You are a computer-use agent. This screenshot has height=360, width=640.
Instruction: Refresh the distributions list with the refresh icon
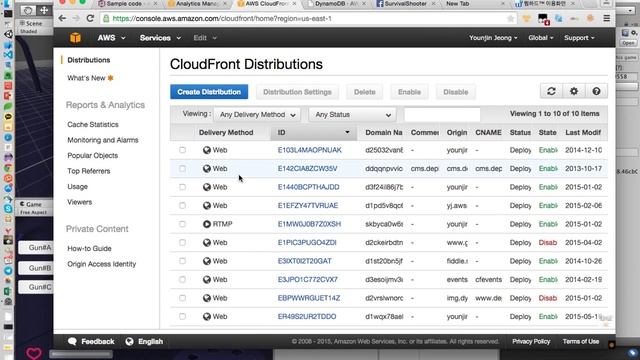click(x=551, y=91)
